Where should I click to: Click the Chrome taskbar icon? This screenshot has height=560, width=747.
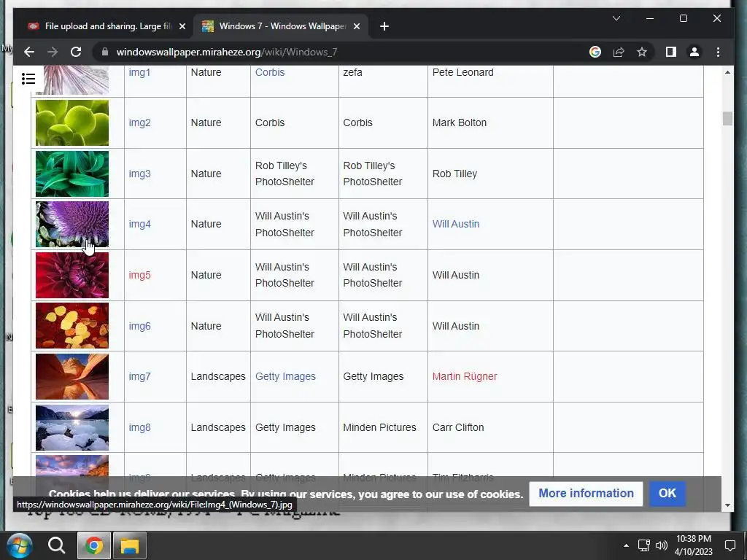(x=94, y=545)
